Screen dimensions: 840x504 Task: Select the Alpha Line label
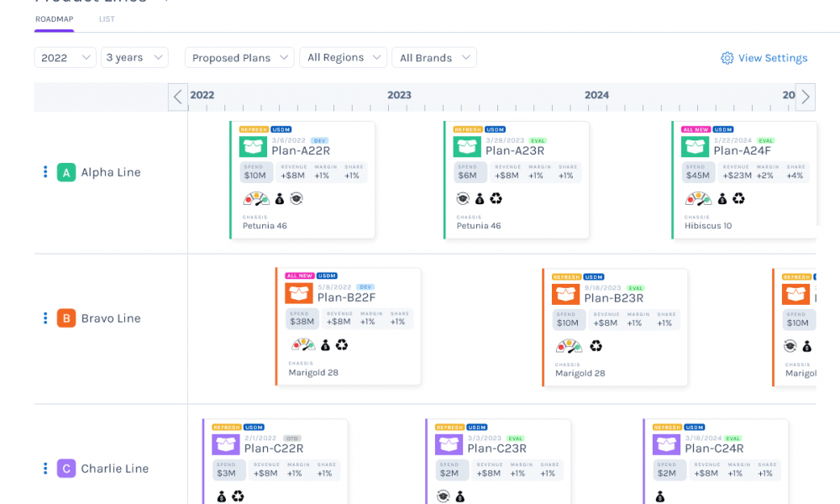click(111, 172)
